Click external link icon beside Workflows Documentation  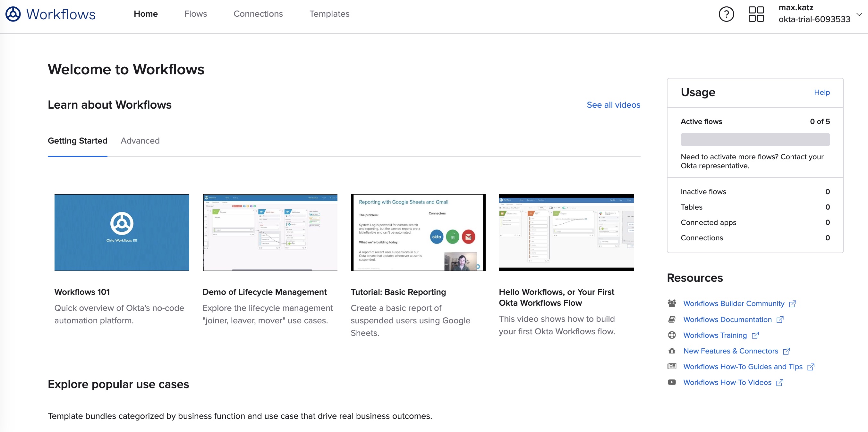tap(780, 320)
